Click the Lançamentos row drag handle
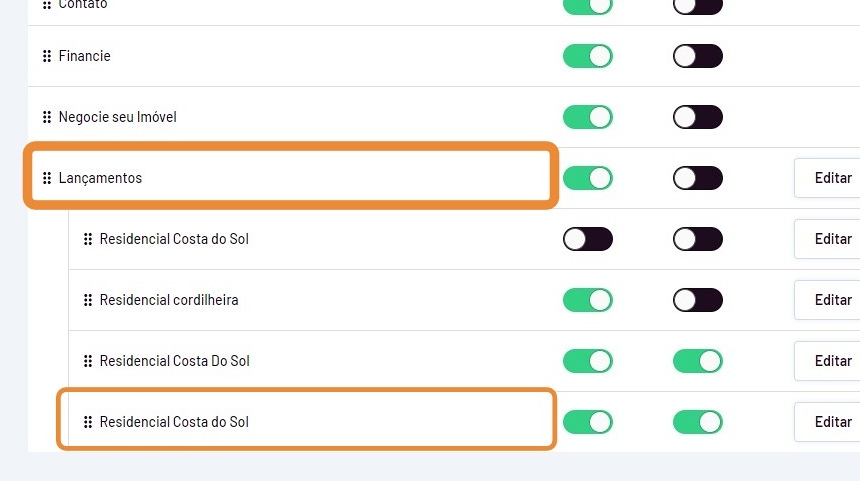The height and width of the screenshot is (481, 860). pyautogui.click(x=47, y=178)
